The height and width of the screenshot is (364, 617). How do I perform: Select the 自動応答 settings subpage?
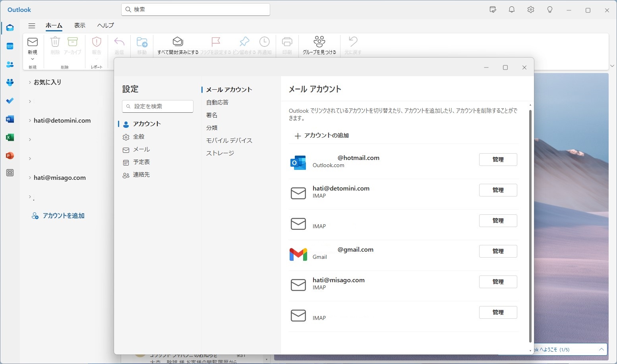(217, 102)
